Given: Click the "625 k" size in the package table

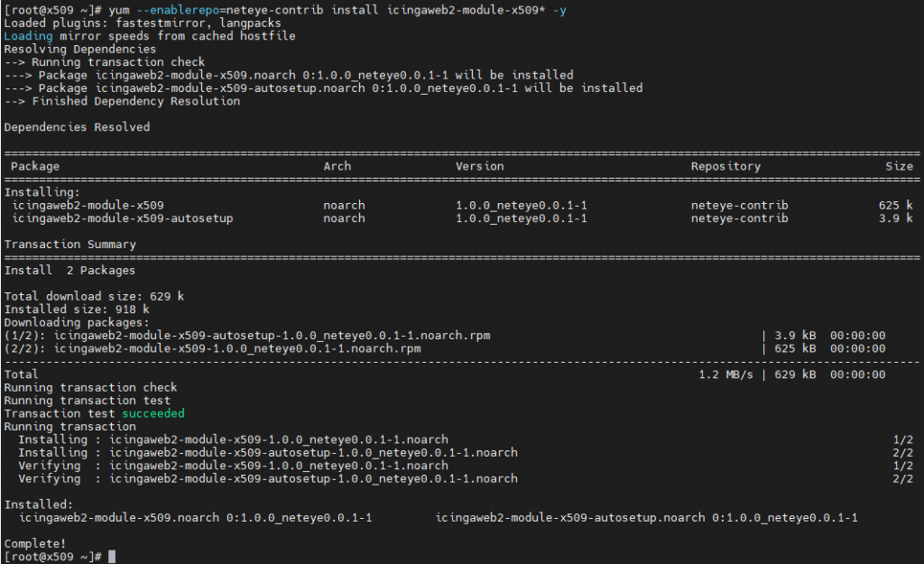Looking at the screenshot, I should [x=896, y=205].
